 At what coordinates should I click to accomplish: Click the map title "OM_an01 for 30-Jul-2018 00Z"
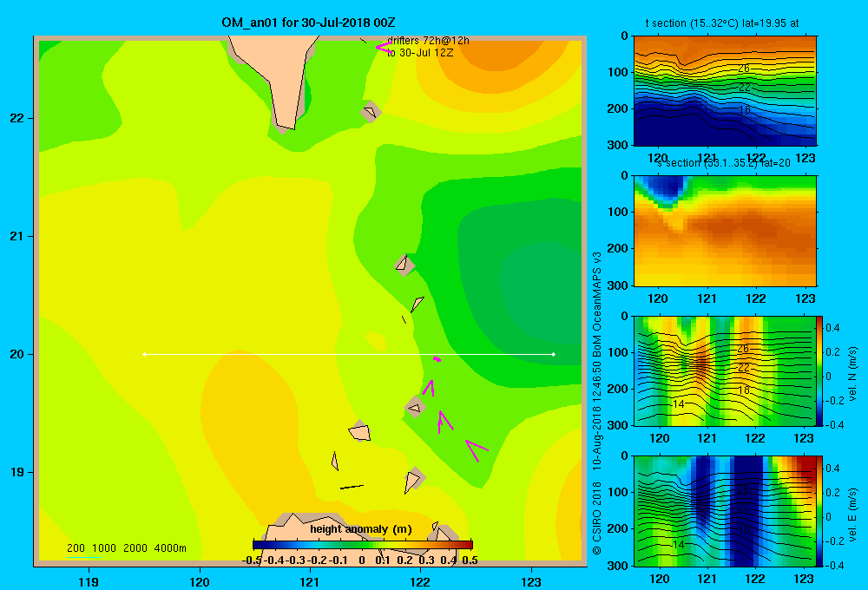tap(308, 23)
